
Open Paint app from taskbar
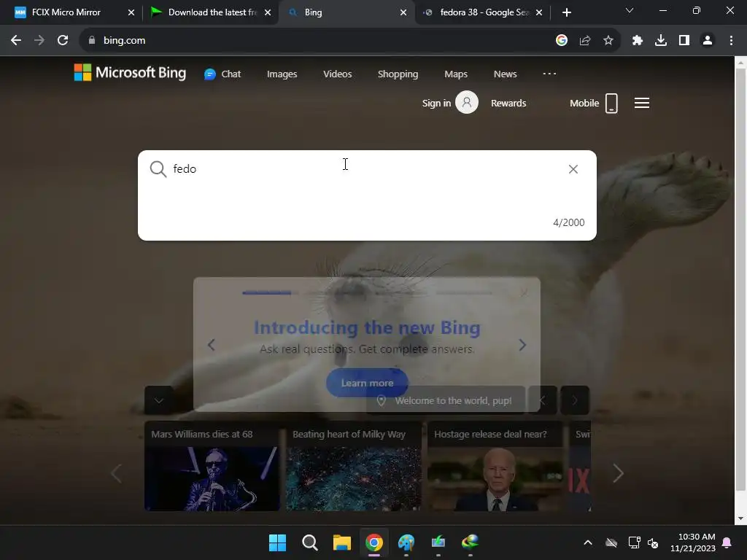(406, 542)
